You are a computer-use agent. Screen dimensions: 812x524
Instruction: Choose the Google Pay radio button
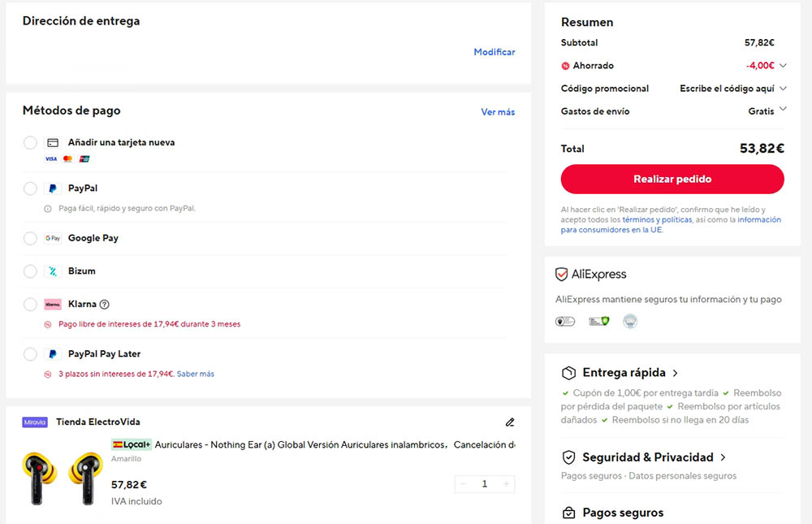tap(30, 238)
